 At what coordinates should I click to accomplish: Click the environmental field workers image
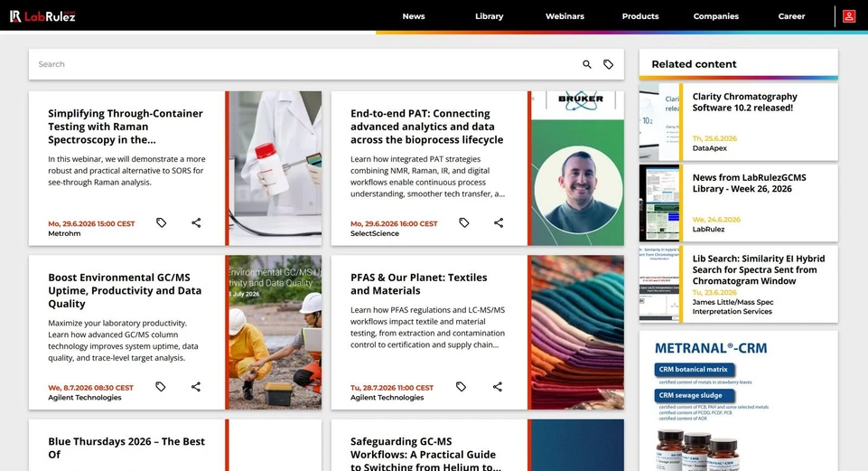click(x=275, y=332)
